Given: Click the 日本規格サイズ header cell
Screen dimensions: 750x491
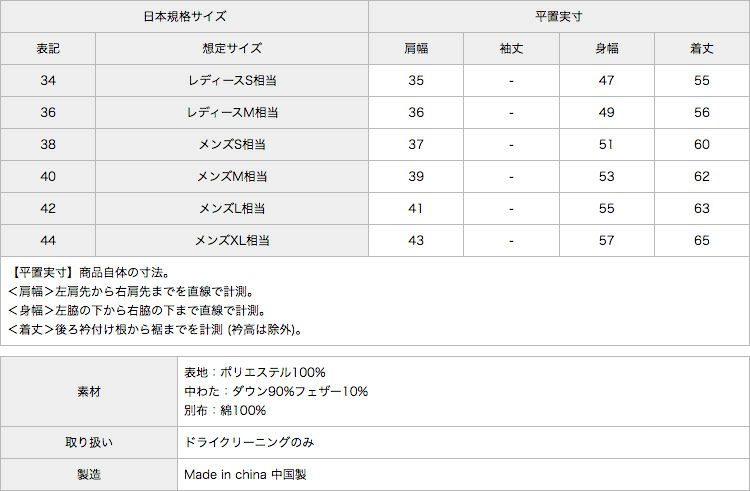Looking at the screenshot, I should [x=184, y=16].
